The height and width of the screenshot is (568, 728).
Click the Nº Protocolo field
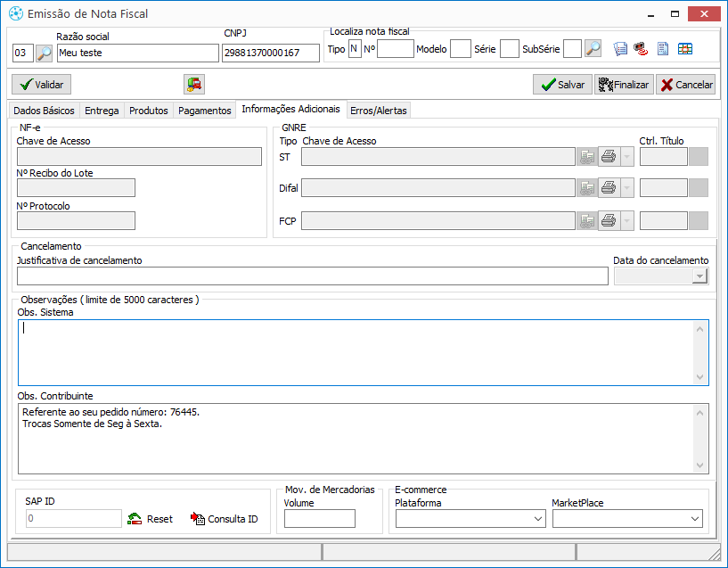click(x=76, y=221)
